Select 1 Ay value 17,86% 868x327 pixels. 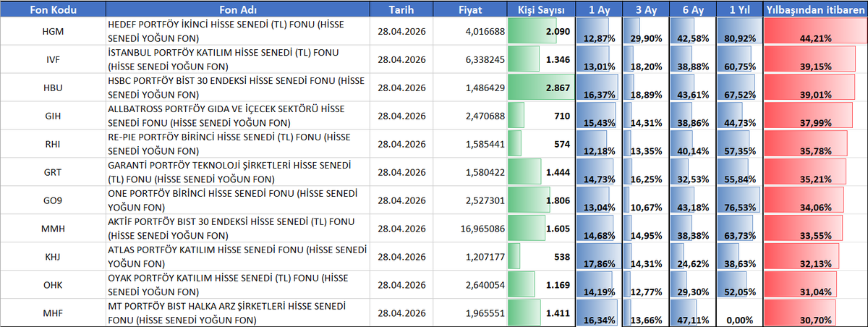coord(598,256)
